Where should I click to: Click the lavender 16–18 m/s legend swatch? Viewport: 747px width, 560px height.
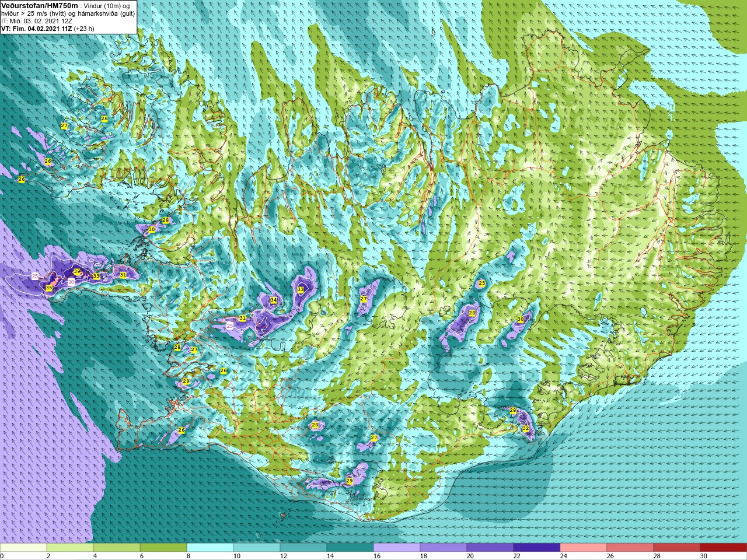point(397,548)
